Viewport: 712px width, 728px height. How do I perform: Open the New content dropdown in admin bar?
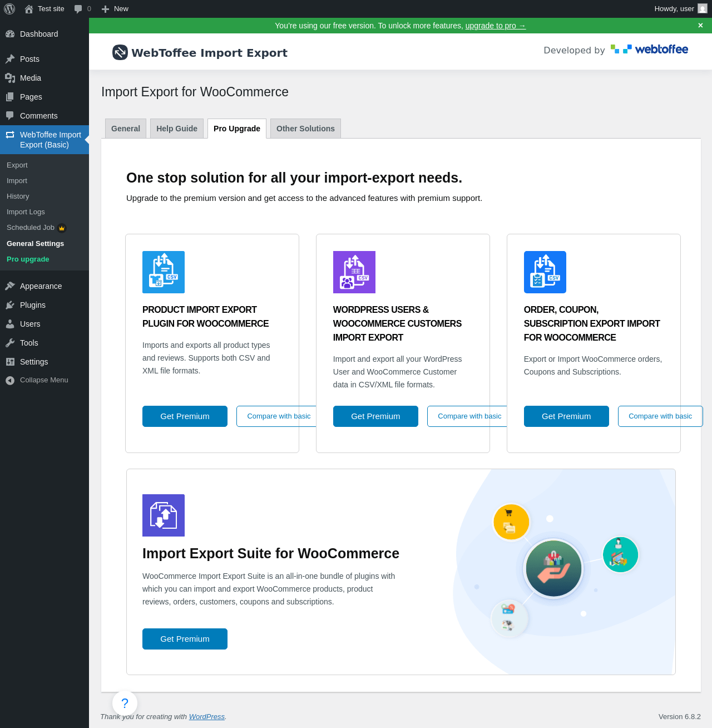point(115,9)
